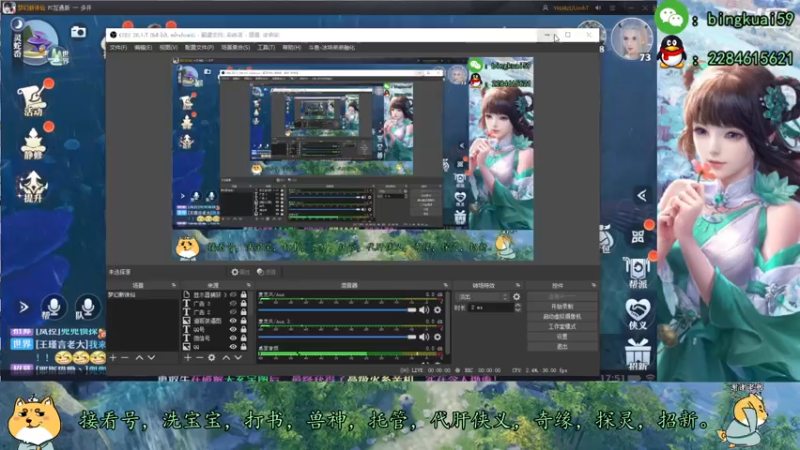Click the 属性 properties button above docks
The width and height of the screenshot is (800, 450).
240,272
